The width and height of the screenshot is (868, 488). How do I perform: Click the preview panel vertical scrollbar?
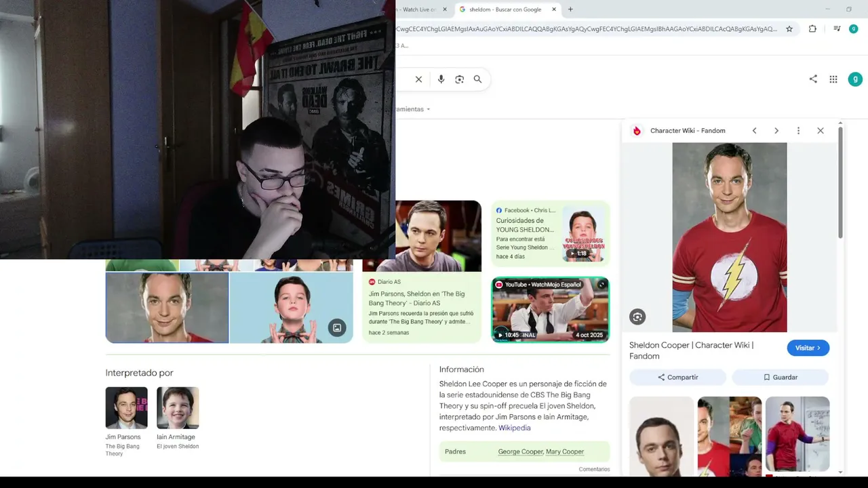tap(840, 182)
